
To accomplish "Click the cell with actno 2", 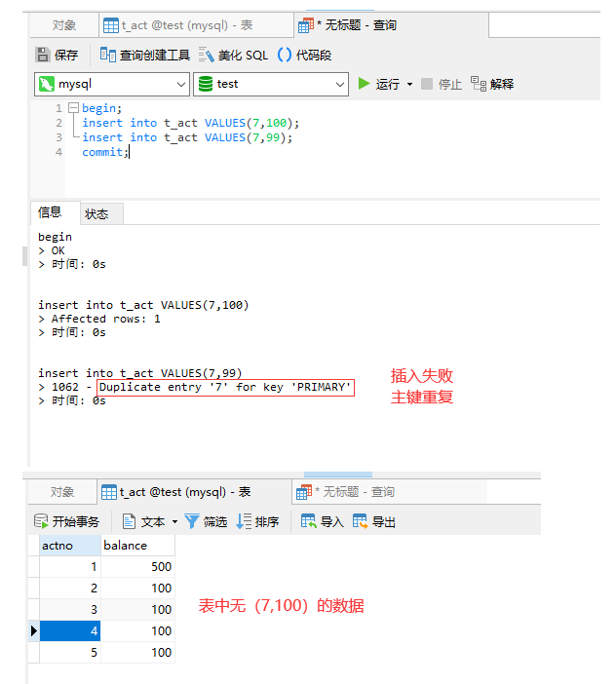I will 70,589.
